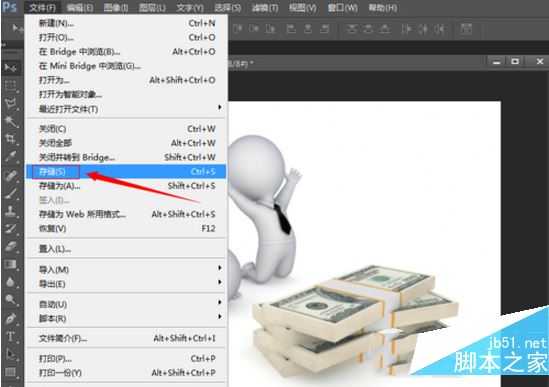
Task: Choose 在 Mini Bridge 中浏览(G)...
Action: (x=126, y=66)
